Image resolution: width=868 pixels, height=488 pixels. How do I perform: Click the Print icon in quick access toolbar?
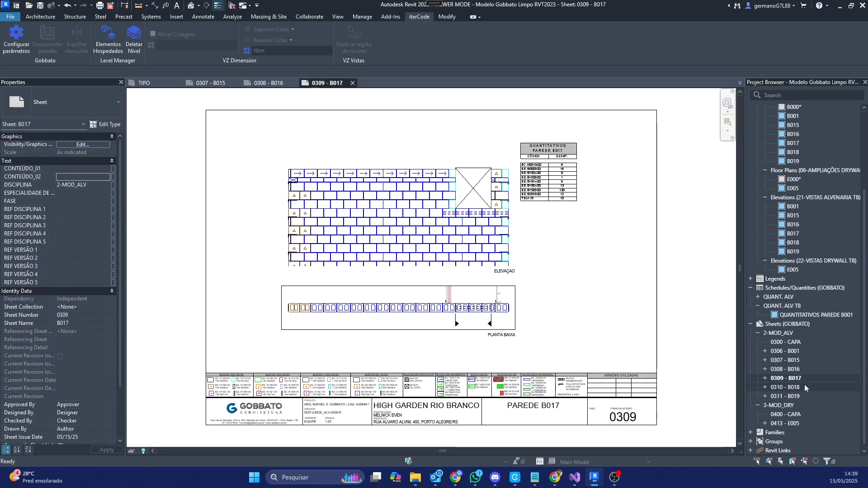click(100, 5)
